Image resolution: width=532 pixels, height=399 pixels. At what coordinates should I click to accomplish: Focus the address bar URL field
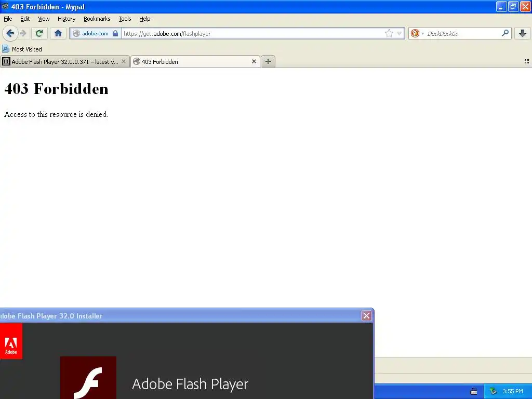(253, 33)
